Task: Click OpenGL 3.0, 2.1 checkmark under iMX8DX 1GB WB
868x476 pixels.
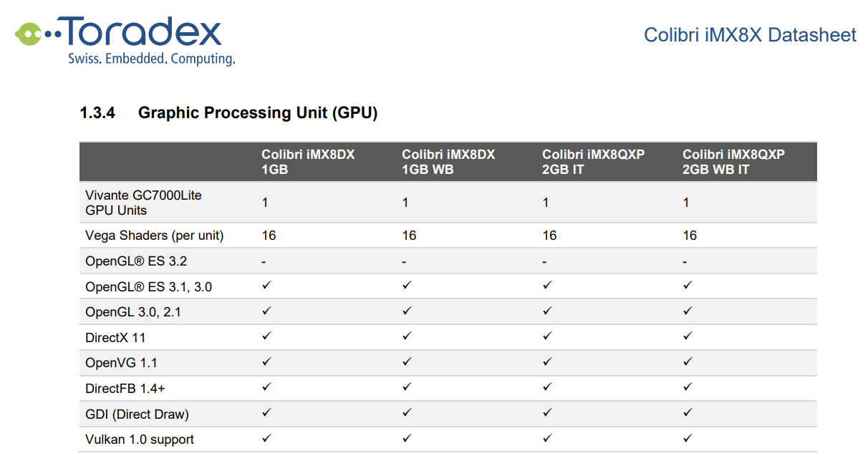Action: [x=407, y=311]
